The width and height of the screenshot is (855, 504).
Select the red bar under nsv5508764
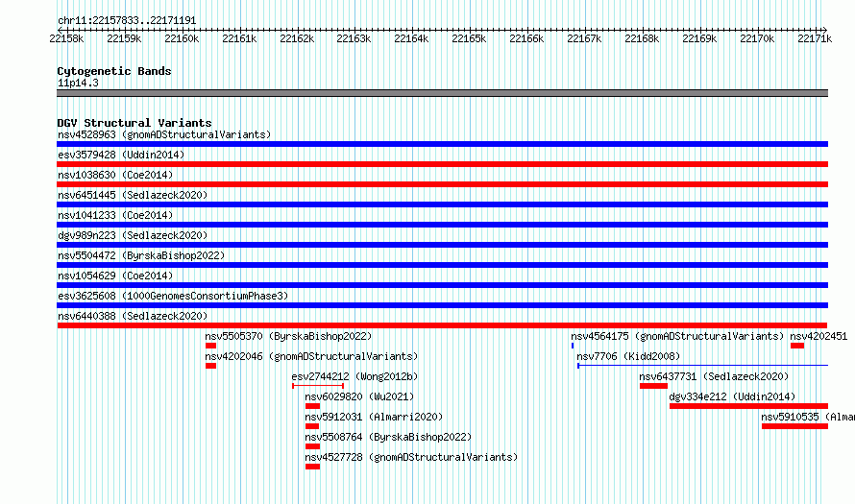(x=312, y=446)
